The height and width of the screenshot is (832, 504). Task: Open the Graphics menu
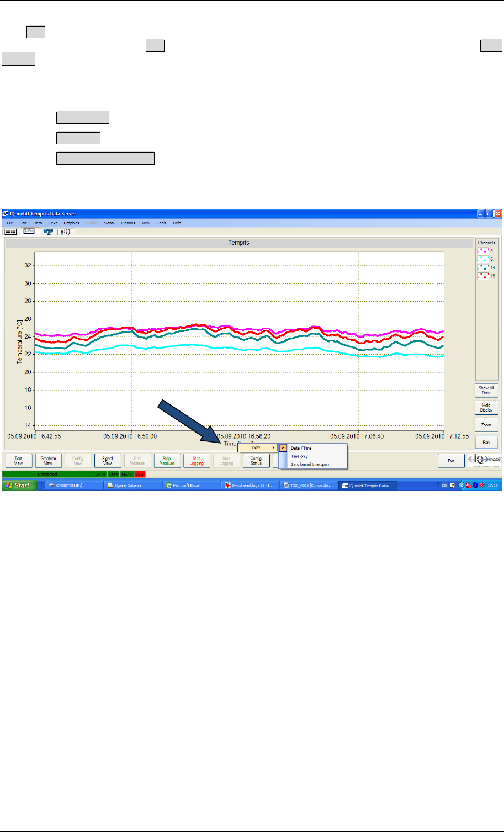(x=72, y=223)
